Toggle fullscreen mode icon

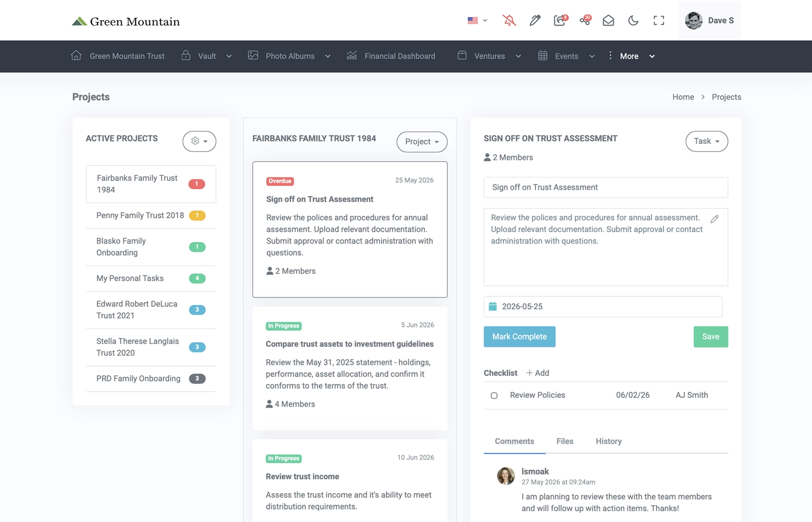tap(659, 20)
